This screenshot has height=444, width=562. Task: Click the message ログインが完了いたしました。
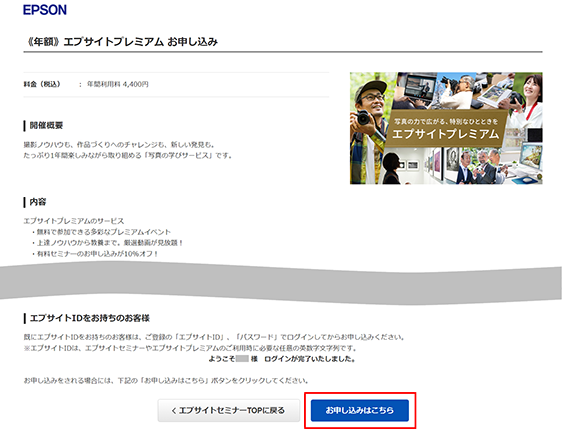click(310, 359)
